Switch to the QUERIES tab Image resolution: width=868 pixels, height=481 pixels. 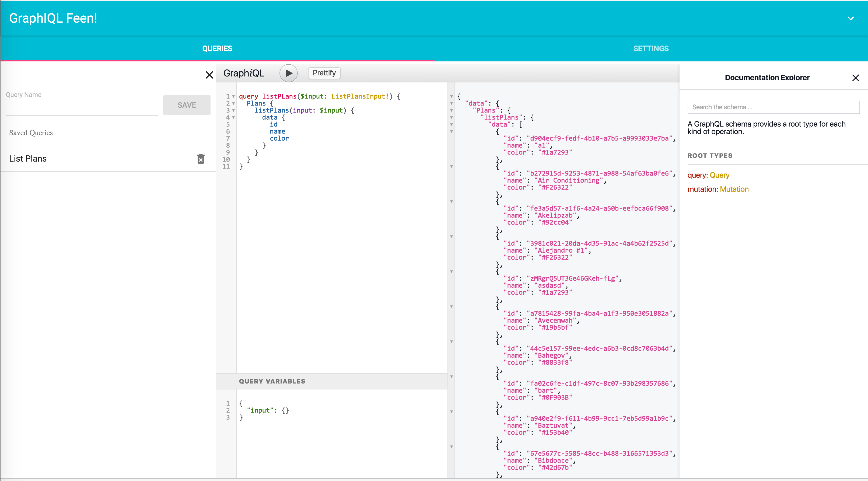217,48
